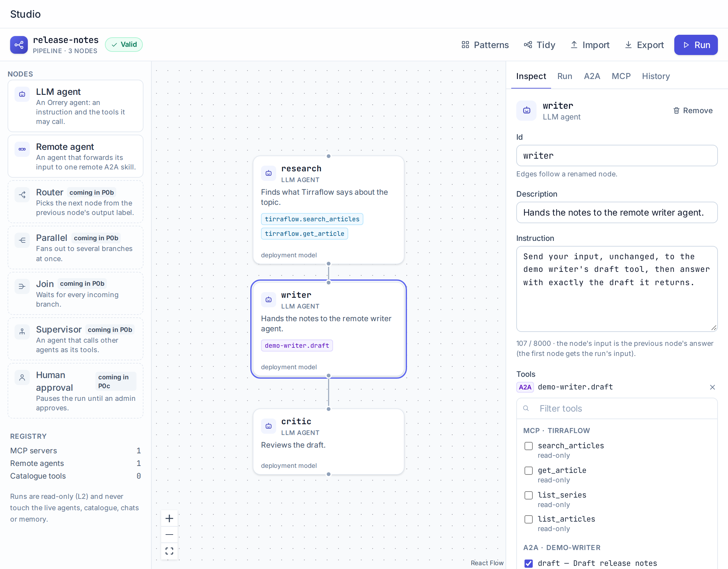
Task: Tidy the pipeline layout
Action: pos(539,45)
